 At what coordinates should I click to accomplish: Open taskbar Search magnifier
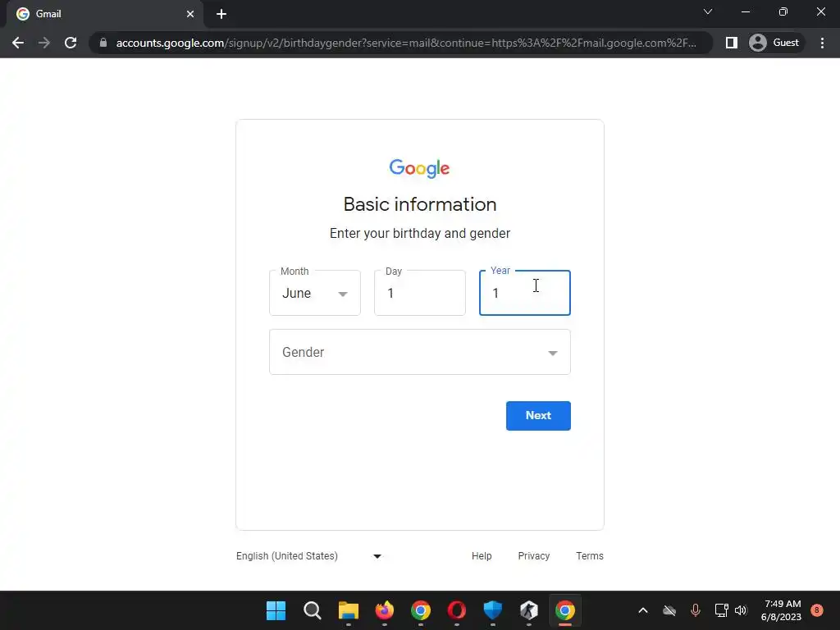click(312, 610)
